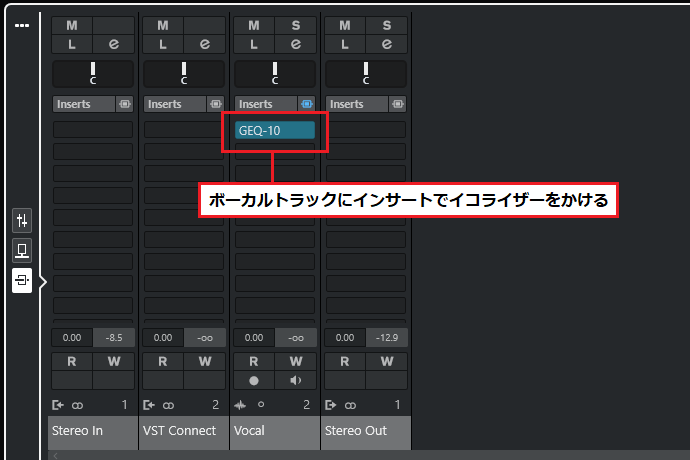Image resolution: width=690 pixels, height=460 pixels.
Task: Click the -8.5 peak meter value
Action: [x=114, y=338]
